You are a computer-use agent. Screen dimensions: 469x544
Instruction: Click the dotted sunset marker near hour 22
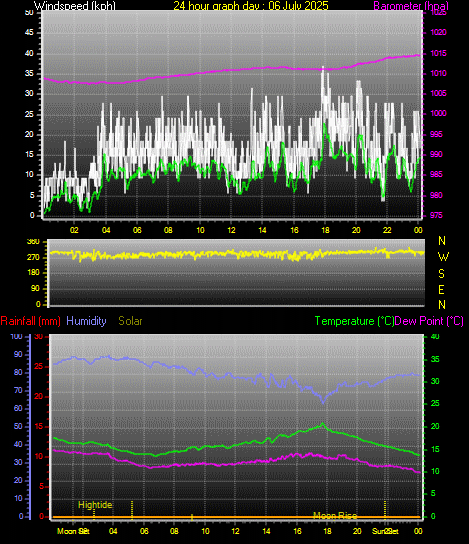click(385, 509)
